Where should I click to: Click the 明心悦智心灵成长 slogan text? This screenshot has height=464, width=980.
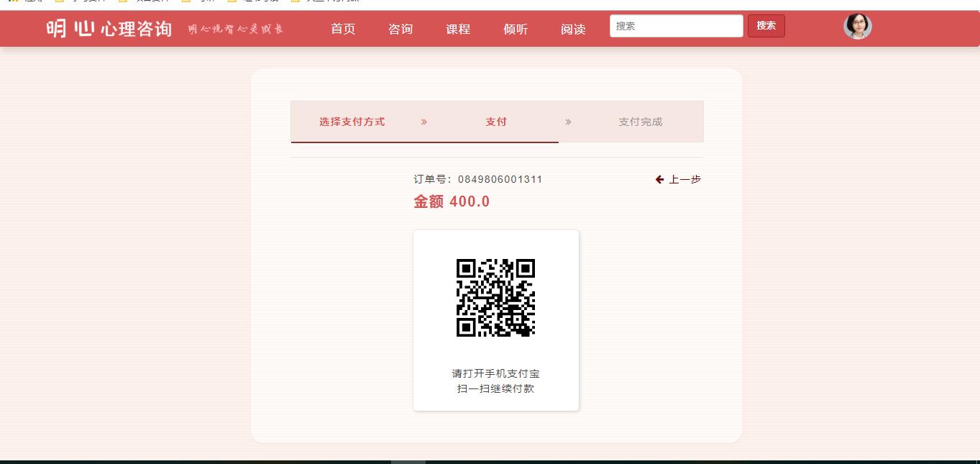(x=236, y=29)
